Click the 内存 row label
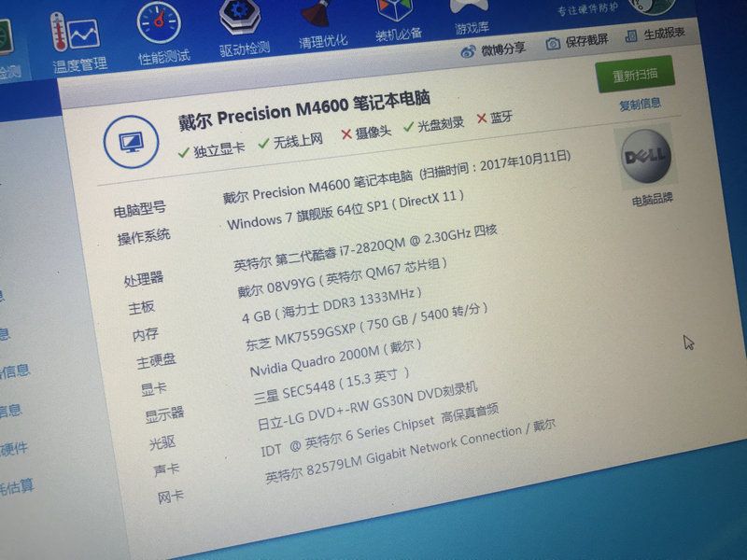 146,334
